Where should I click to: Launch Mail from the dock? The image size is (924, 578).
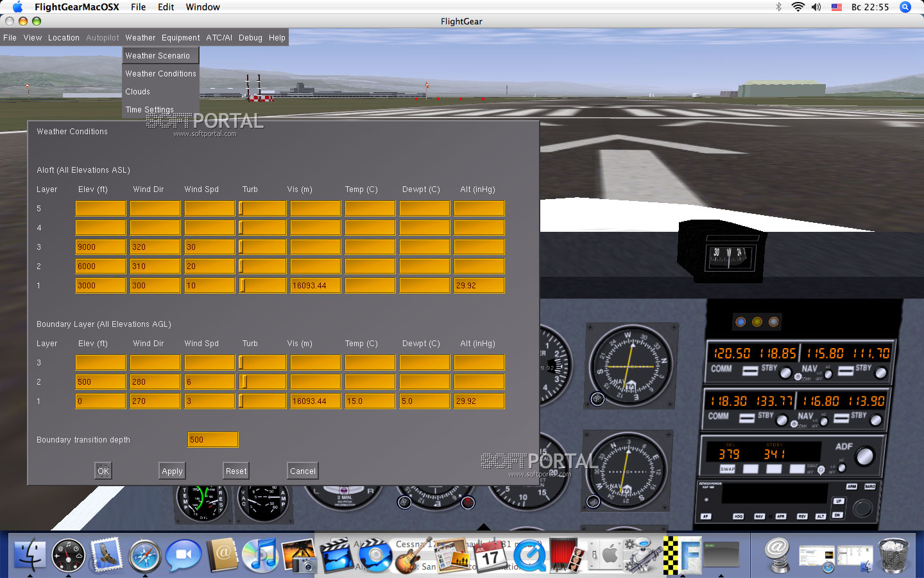pyautogui.click(x=107, y=556)
